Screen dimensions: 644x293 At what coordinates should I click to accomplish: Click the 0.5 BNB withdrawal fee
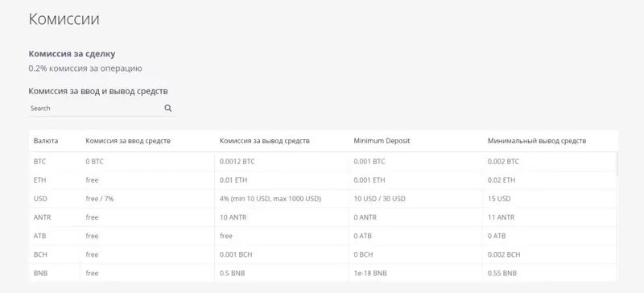[x=232, y=273]
